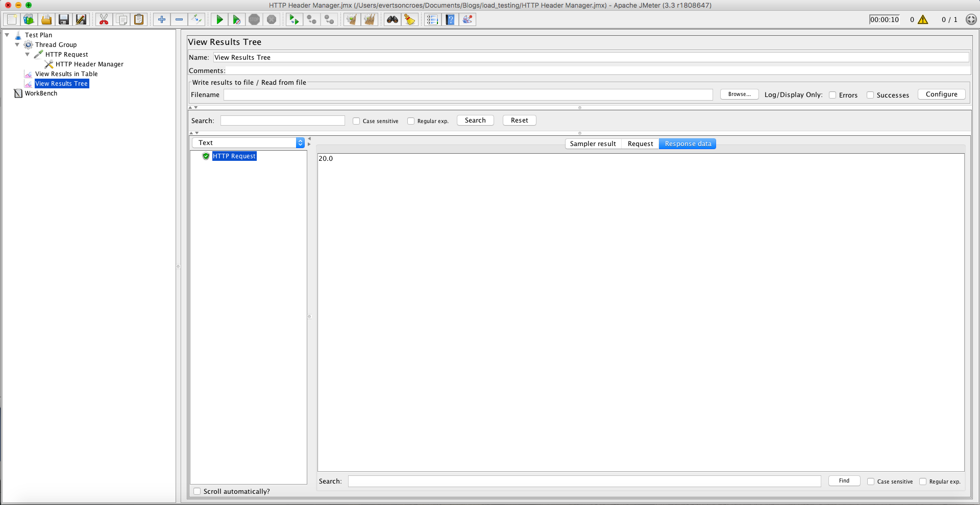Image resolution: width=980 pixels, height=505 pixels.
Task: Click the toolbar icon right of Help
Action: pos(467,19)
